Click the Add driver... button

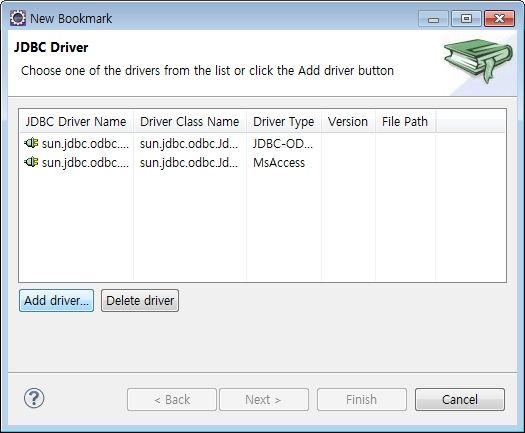[x=56, y=300]
